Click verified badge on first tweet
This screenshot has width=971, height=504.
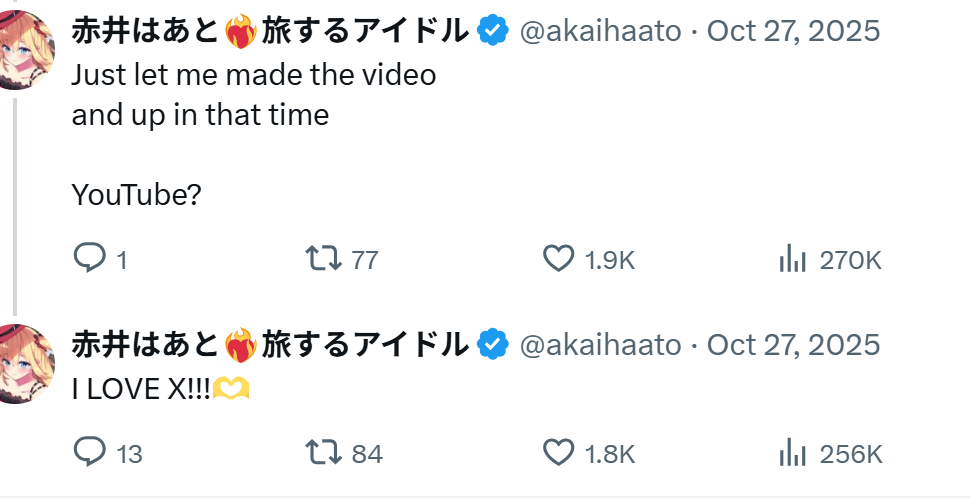[493, 31]
